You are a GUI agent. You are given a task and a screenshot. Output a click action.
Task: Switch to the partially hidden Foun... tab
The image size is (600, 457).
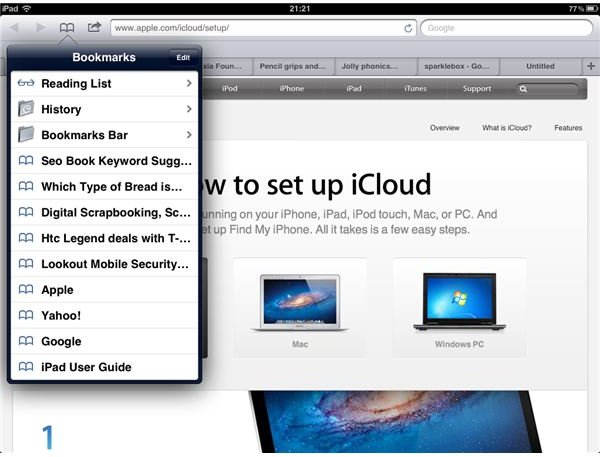point(227,66)
